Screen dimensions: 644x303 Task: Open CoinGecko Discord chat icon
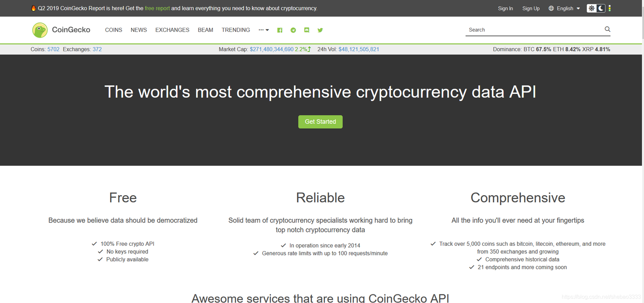point(307,30)
